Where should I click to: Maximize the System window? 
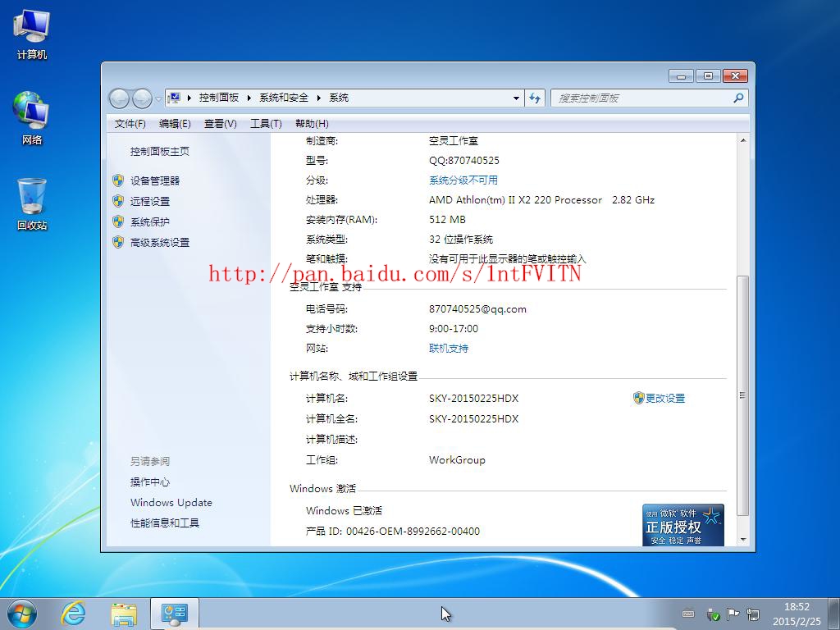[708, 76]
